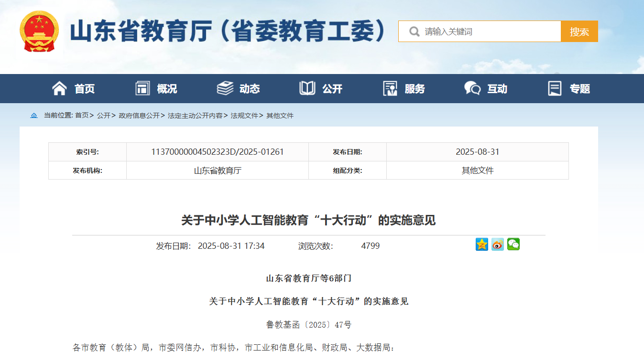Open the 互动 navigation menu item

pos(497,89)
